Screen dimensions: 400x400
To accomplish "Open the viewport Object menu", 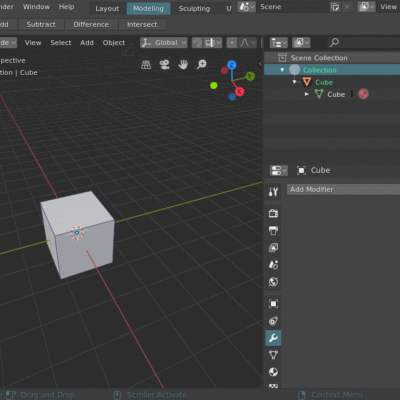I will (x=114, y=43).
